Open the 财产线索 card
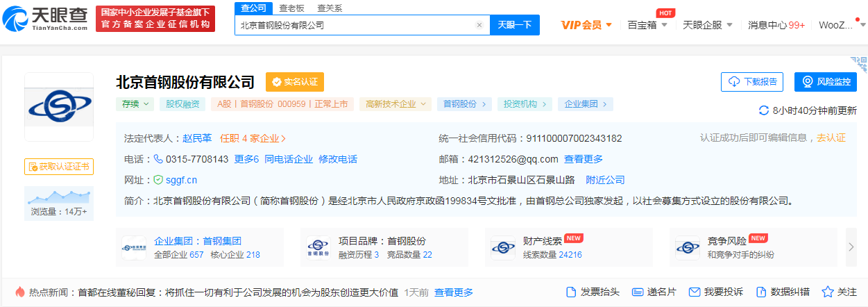 tap(569, 247)
